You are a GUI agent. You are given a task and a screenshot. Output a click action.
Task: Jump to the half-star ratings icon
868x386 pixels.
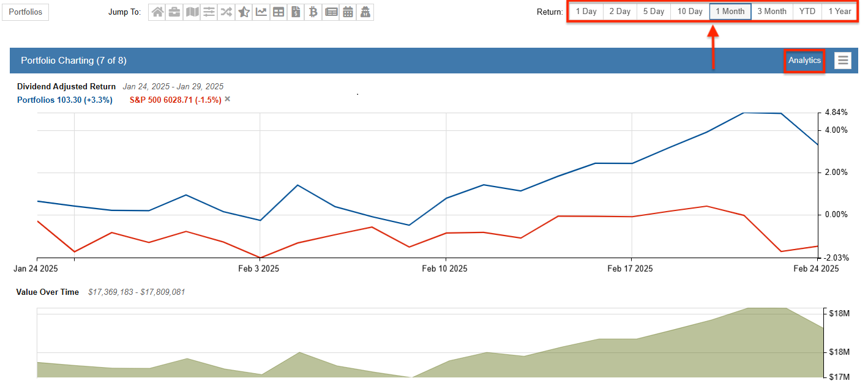point(244,12)
